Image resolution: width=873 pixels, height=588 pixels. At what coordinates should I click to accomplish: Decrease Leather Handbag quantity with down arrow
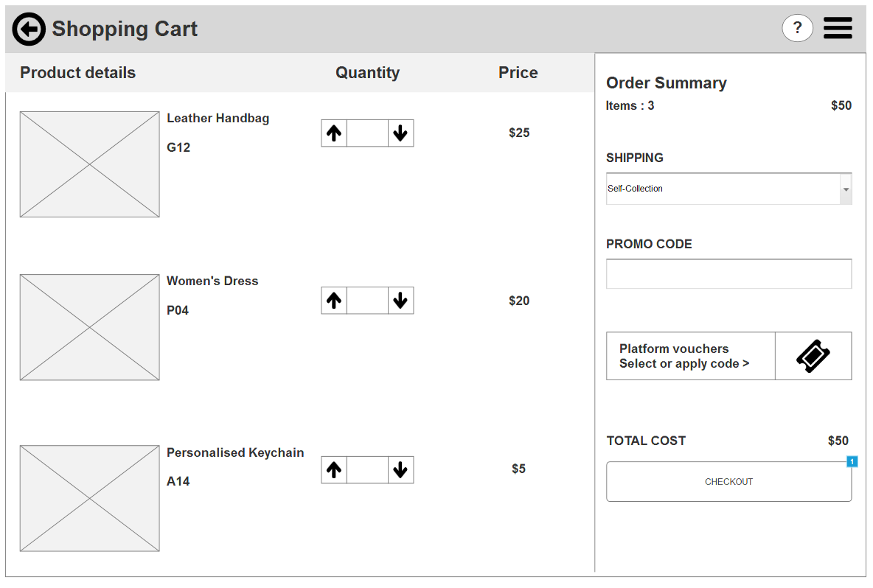pos(400,133)
